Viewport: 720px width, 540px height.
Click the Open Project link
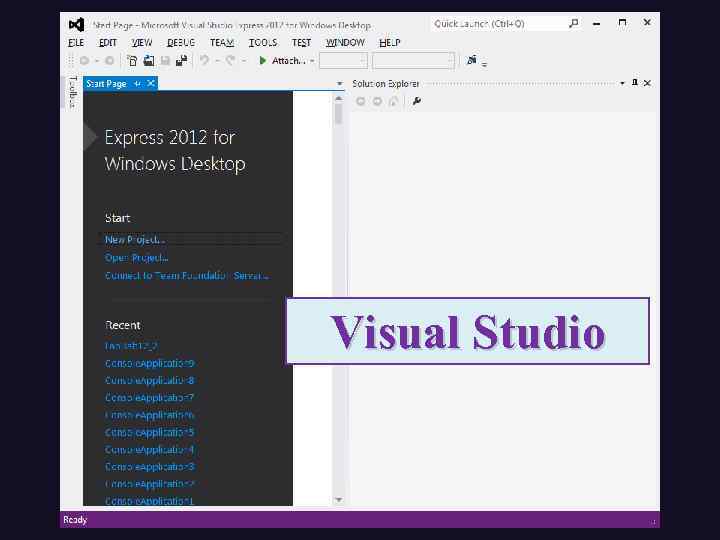coord(136,258)
